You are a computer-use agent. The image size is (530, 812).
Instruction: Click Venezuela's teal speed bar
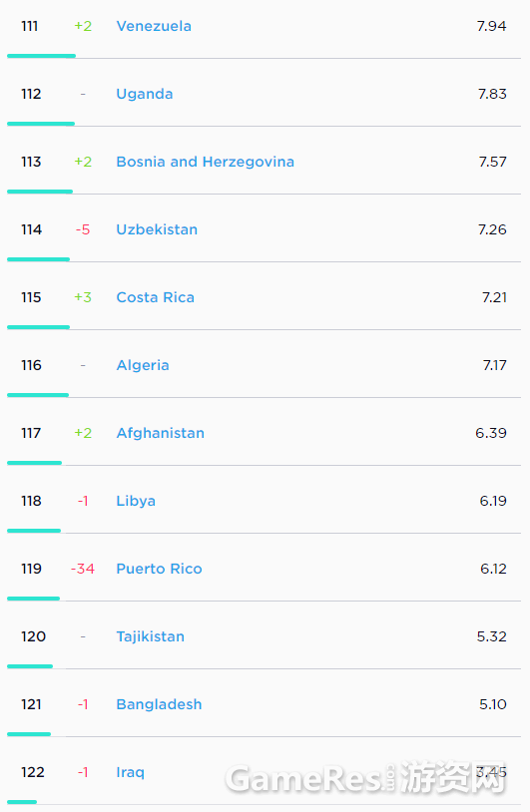(x=42, y=56)
